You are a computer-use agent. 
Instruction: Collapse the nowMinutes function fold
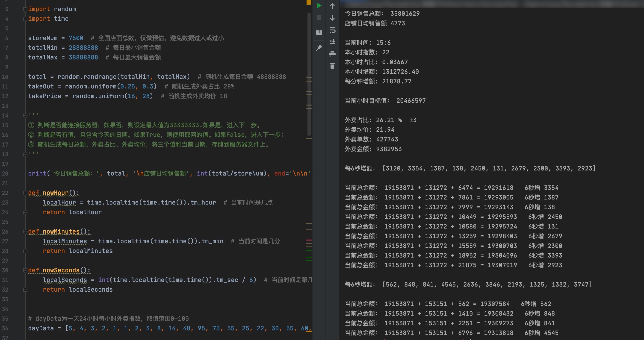tap(25, 232)
